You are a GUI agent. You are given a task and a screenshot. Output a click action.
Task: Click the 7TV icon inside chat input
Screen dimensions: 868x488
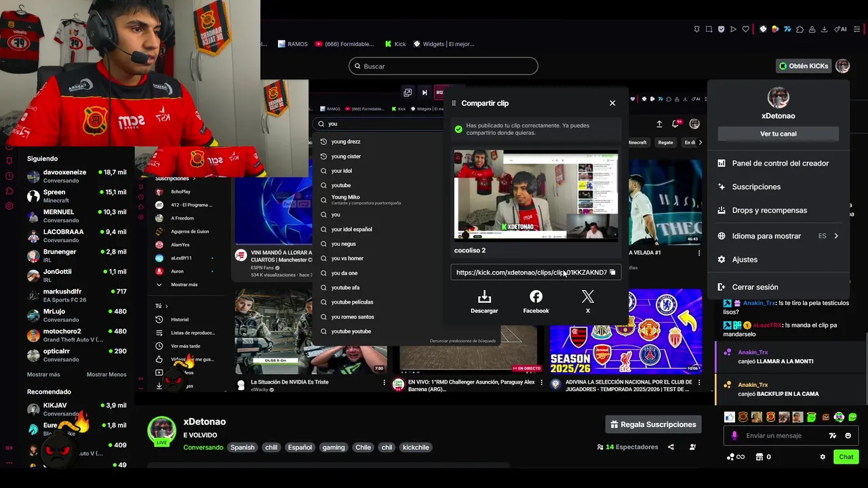pyautogui.click(x=833, y=436)
